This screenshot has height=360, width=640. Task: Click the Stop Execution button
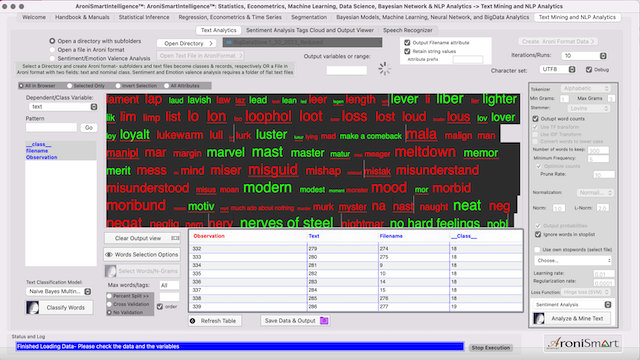click(491, 348)
